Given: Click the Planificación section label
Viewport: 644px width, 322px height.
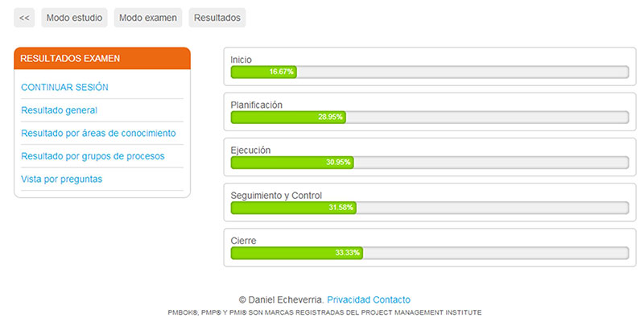Looking at the screenshot, I should pyautogui.click(x=257, y=105).
